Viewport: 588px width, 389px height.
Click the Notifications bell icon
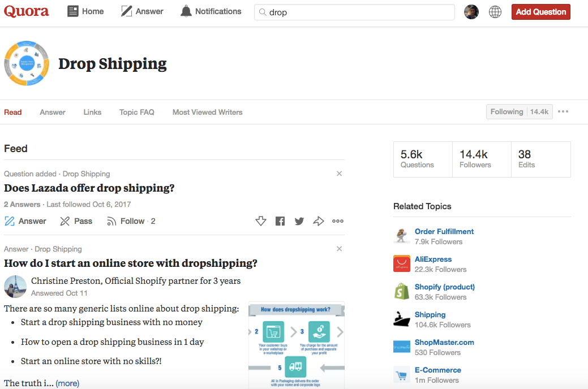pos(186,11)
